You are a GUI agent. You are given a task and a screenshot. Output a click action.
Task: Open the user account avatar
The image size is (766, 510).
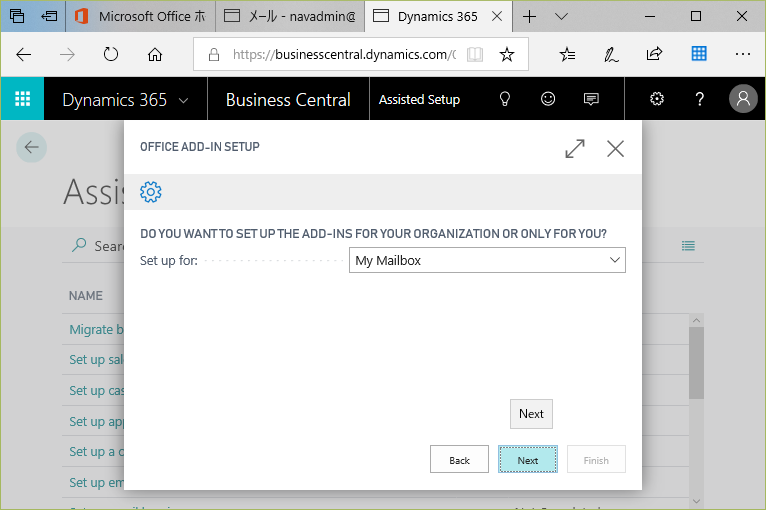pos(743,99)
